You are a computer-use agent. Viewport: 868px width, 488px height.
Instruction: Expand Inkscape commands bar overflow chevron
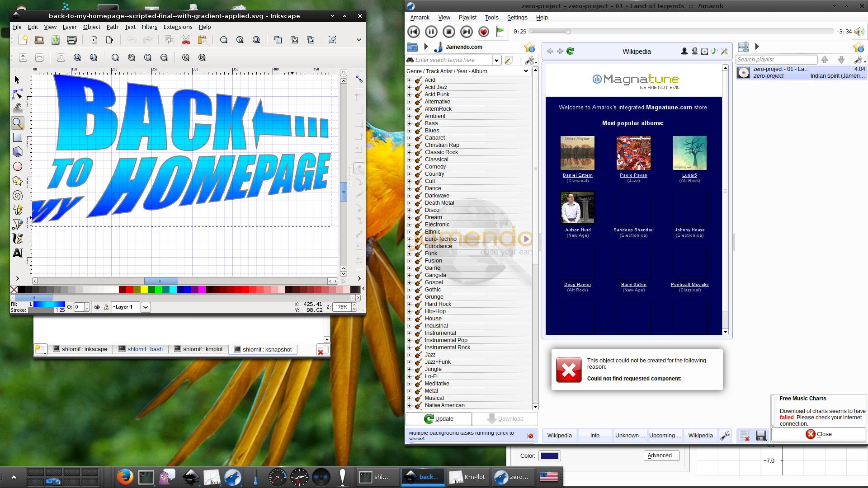[x=359, y=40]
